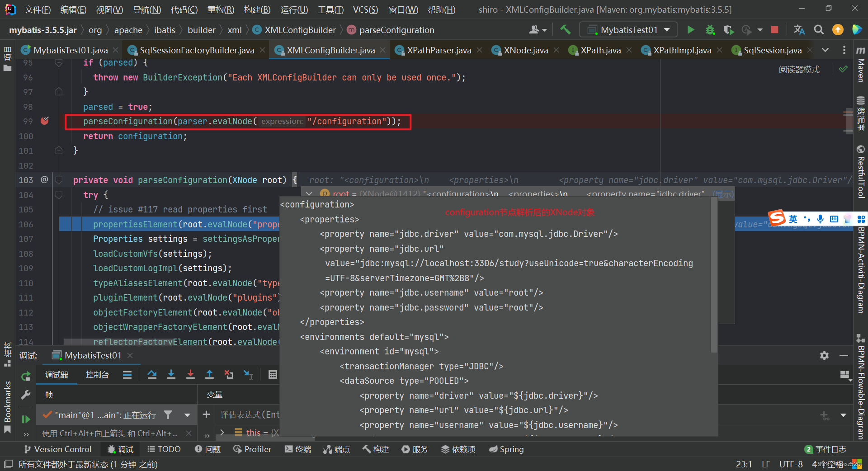Open the translate icon in toolbar
This screenshot has width=868, height=471.
pos(799,30)
